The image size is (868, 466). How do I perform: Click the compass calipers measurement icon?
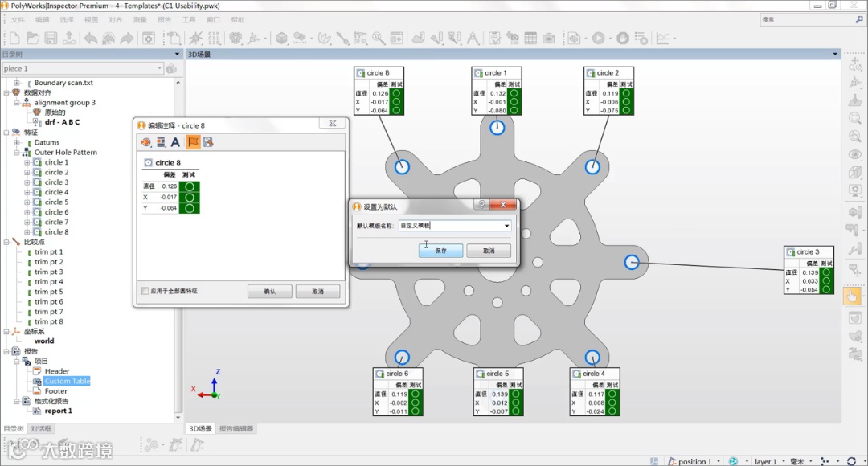473,39
